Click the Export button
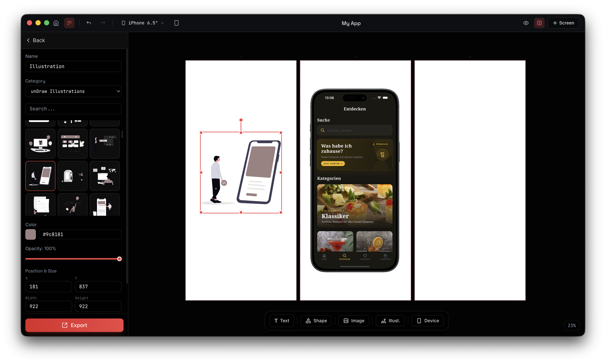This screenshot has height=364, width=606. (74, 325)
